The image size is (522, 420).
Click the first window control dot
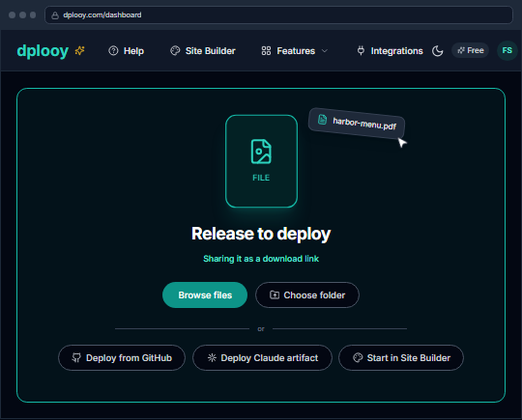12,14
